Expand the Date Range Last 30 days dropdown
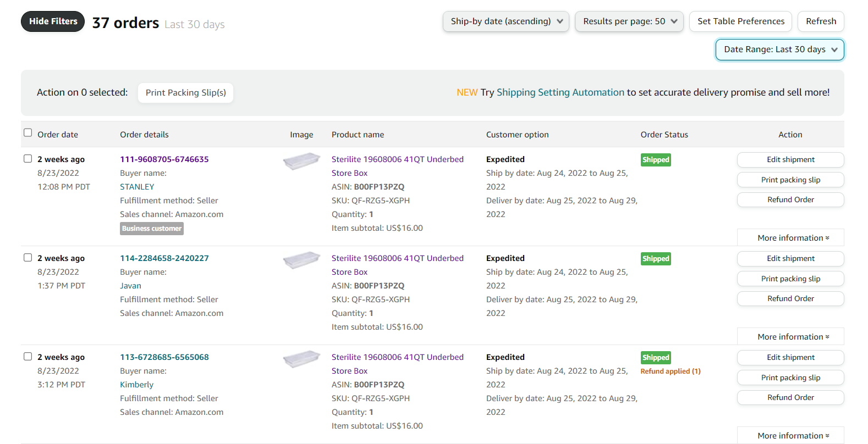Image resolution: width=868 pixels, height=444 pixels. point(779,49)
